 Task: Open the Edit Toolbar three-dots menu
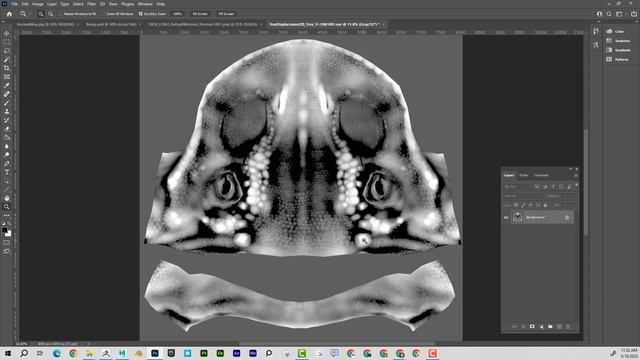click(x=7, y=215)
